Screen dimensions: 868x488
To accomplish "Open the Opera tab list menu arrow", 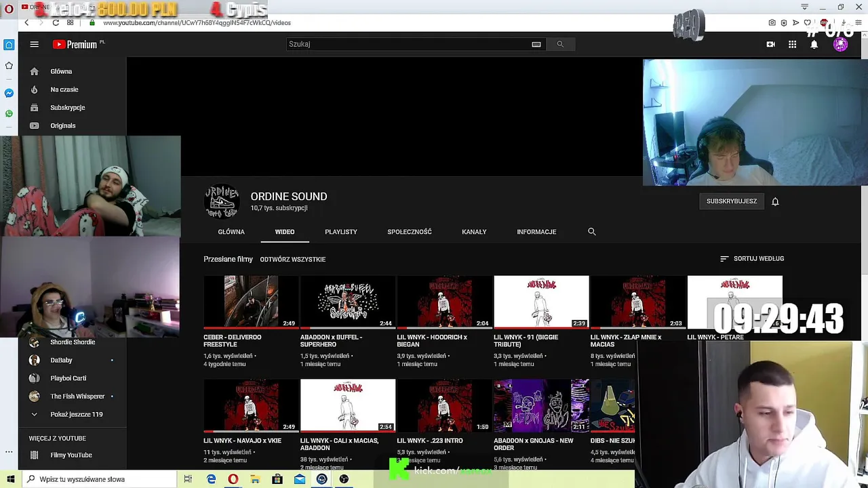I will [x=804, y=7].
